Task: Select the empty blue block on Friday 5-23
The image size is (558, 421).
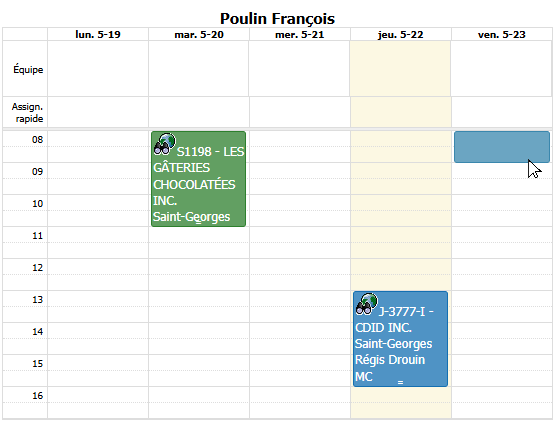Action: pyautogui.click(x=502, y=147)
